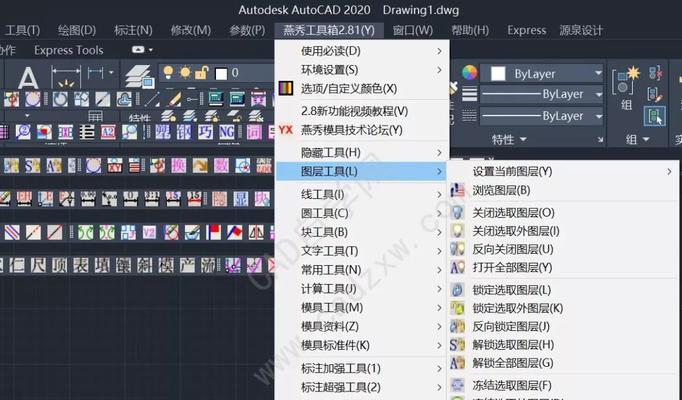This screenshot has height=400, width=682.
Task: Expand 标注超强工具(2) submenu
Action: click(362, 387)
